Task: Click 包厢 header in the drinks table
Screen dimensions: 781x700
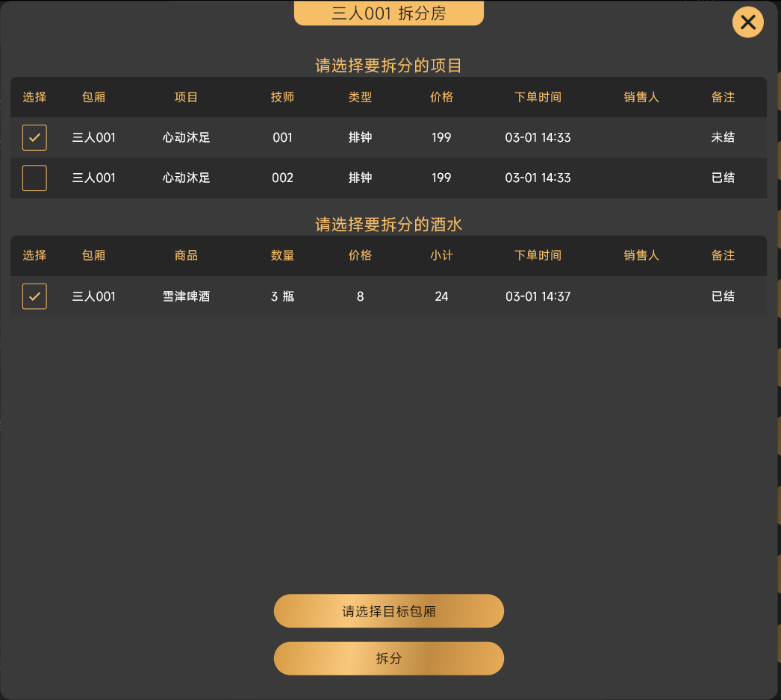Action: [x=93, y=255]
